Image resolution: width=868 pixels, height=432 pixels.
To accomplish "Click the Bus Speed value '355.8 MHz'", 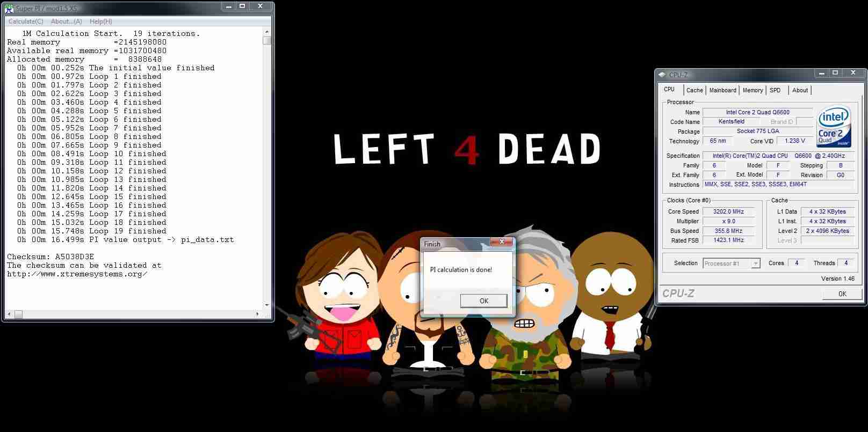I will click(x=728, y=231).
